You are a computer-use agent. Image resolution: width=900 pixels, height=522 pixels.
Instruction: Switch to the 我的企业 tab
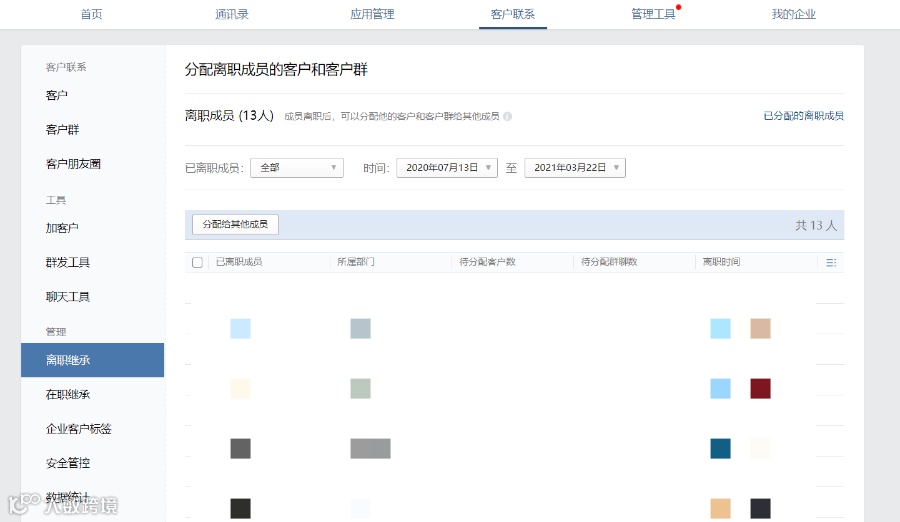(794, 14)
